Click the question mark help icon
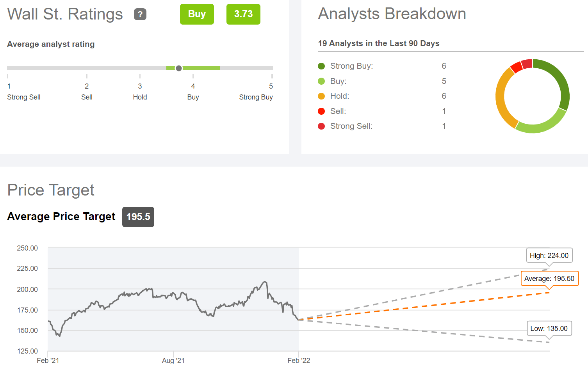The width and height of the screenshot is (588, 368). (140, 14)
